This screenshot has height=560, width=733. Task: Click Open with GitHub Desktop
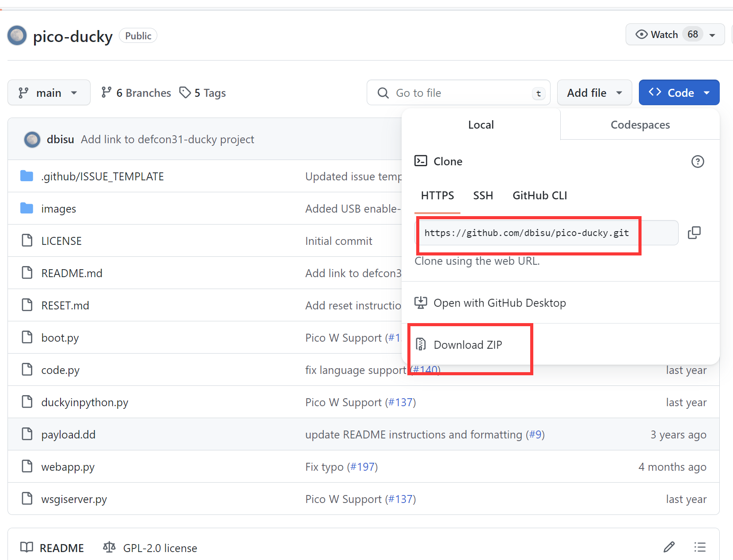(500, 303)
